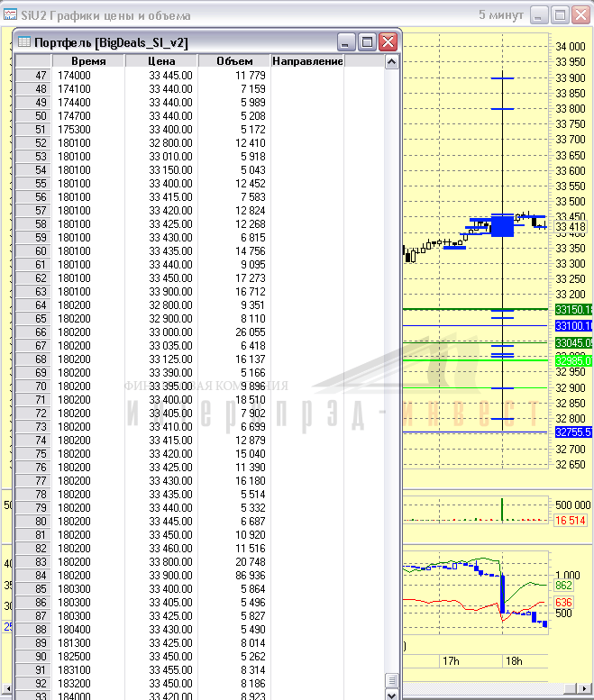This screenshot has width=594, height=700.
Task: Click the Время column header
Action: [88, 61]
